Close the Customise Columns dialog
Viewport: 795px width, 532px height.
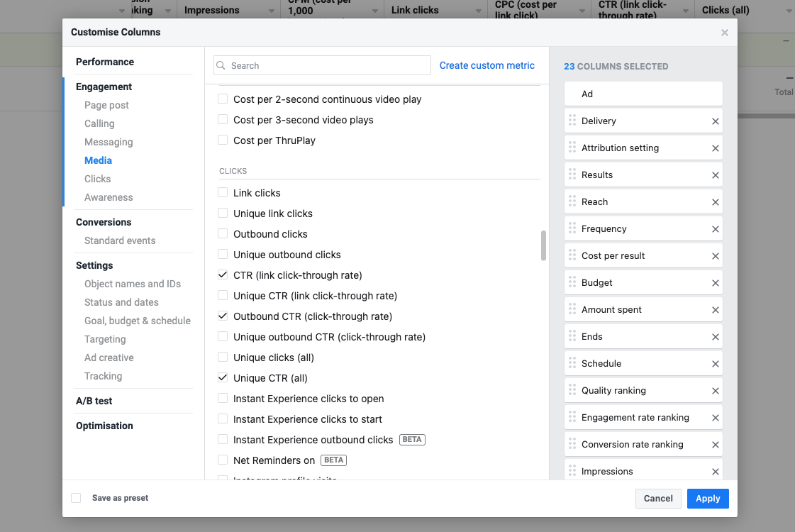724,33
